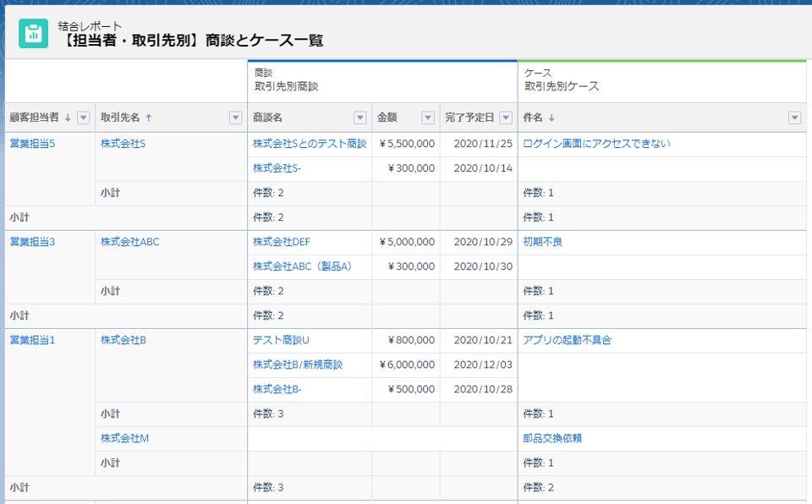Image resolution: width=812 pixels, height=504 pixels.
Task: Select the 件数: 2 case total for 営業担当1
Action: 661,488
